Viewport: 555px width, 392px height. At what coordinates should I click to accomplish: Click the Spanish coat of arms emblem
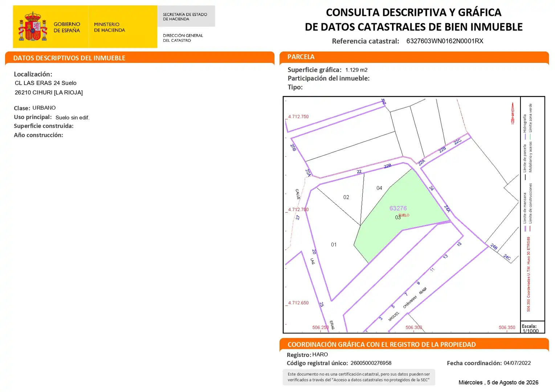(x=33, y=26)
